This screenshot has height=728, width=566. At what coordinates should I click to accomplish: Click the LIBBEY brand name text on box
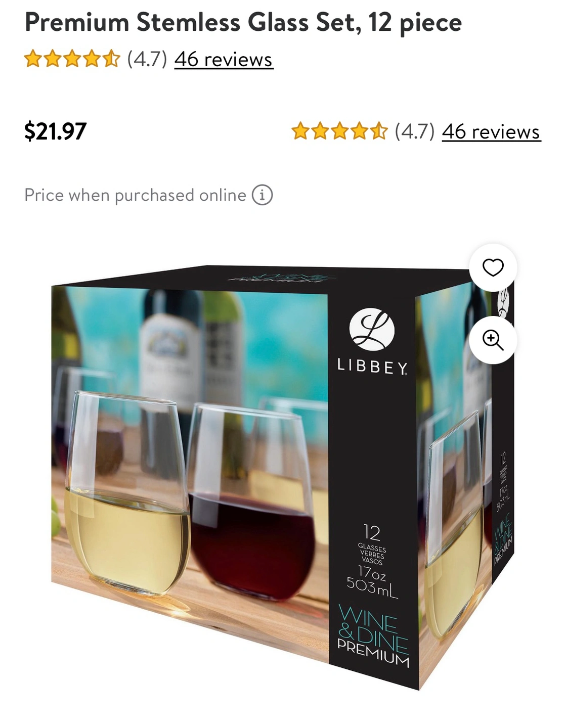(372, 368)
